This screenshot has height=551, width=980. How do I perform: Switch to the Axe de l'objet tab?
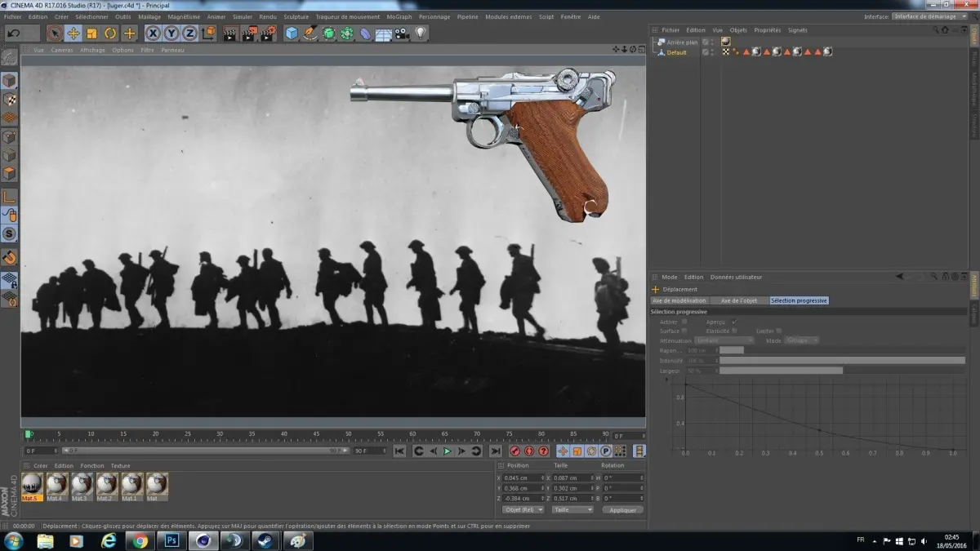739,300
